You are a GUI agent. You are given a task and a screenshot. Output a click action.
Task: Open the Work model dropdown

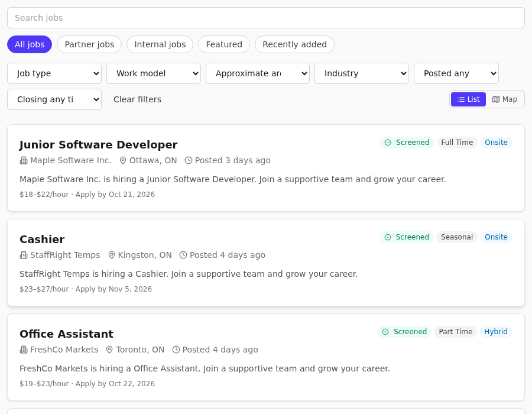coord(154,73)
